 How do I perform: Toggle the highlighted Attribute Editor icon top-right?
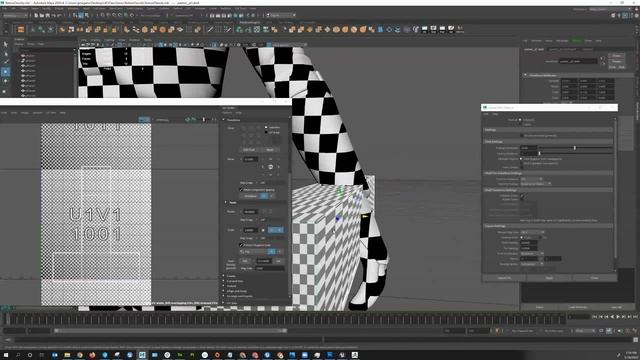[625, 16]
